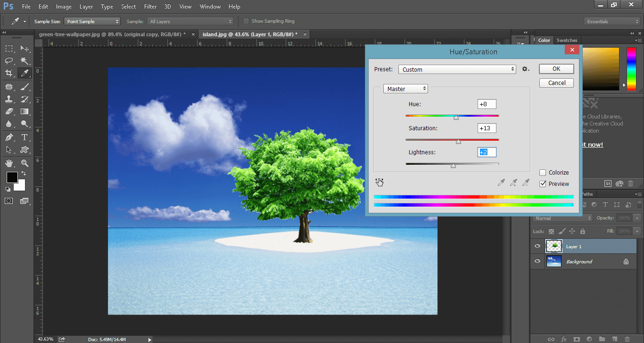The height and width of the screenshot is (343, 644).
Task: Select the Magic Wand tool
Action: tap(25, 61)
